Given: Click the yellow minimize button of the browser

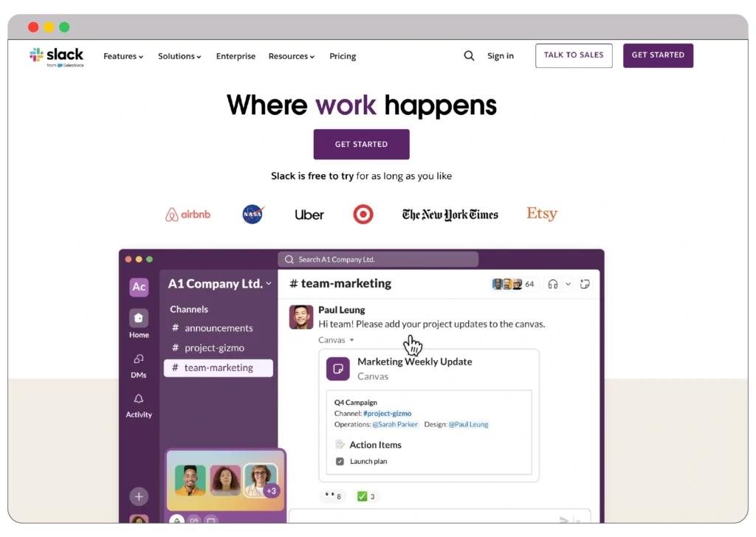Looking at the screenshot, I should (x=49, y=27).
